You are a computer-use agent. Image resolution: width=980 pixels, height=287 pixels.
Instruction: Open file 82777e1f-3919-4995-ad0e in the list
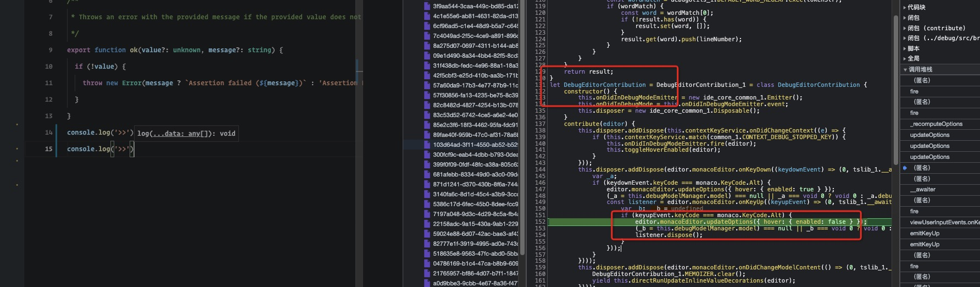[x=475, y=244]
